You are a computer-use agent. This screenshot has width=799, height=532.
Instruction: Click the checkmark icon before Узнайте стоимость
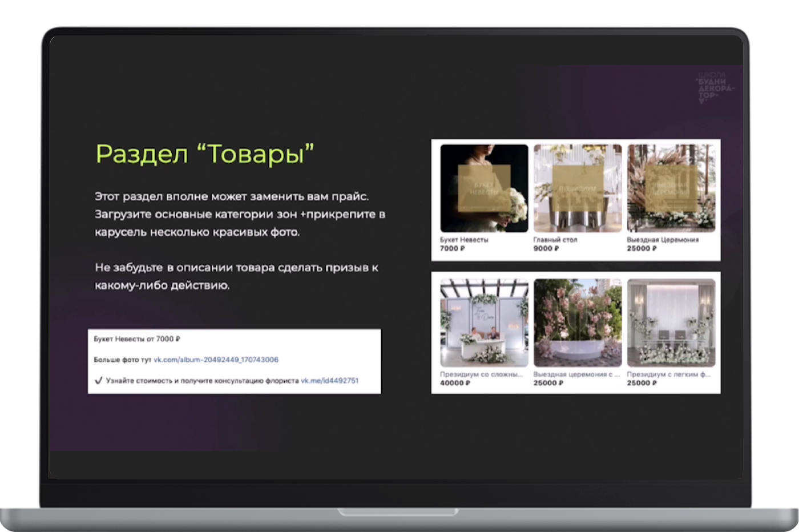click(x=98, y=381)
